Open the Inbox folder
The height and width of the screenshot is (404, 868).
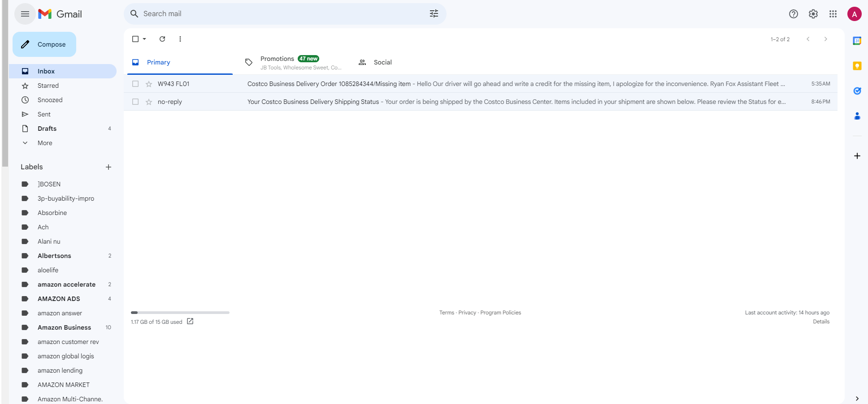click(x=63, y=71)
